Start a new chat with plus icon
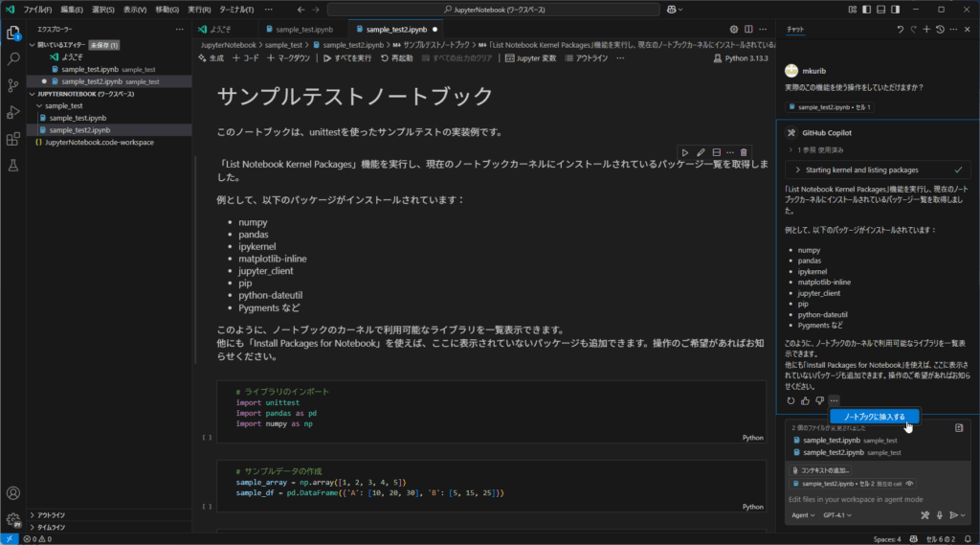The image size is (980, 545). click(x=926, y=30)
